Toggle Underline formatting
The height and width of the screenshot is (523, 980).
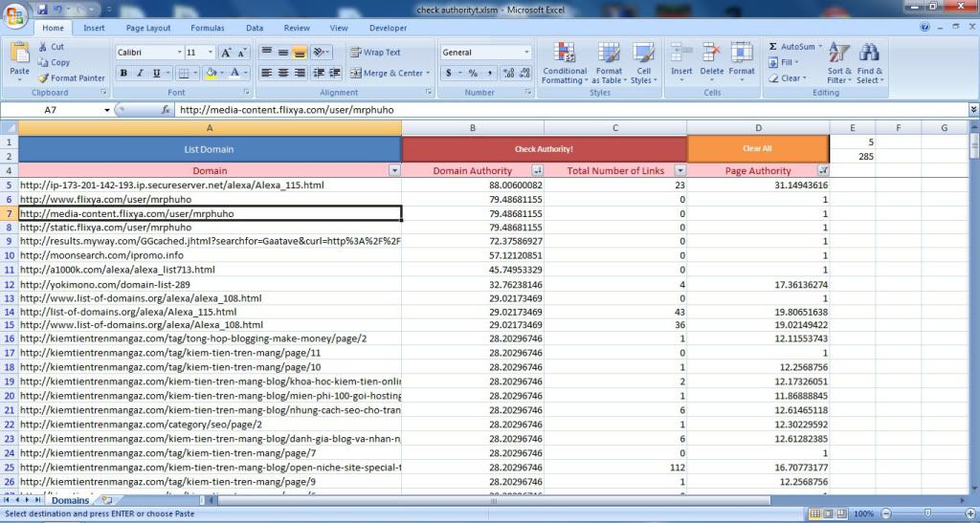click(156, 73)
